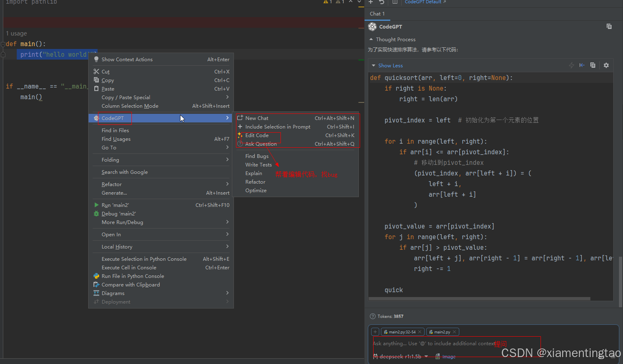Expand the Refactor submenu in context menu
Screen dimensions: 623x364
[161, 184]
